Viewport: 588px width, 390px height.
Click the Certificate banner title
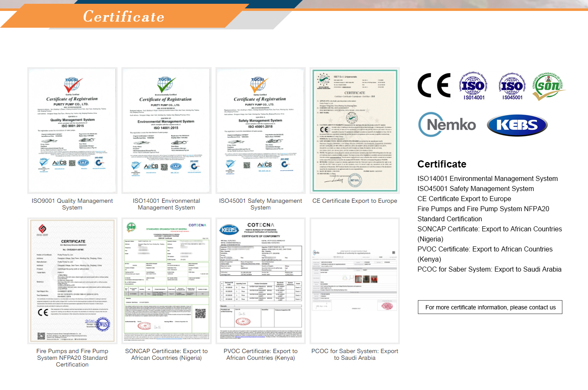123,17
